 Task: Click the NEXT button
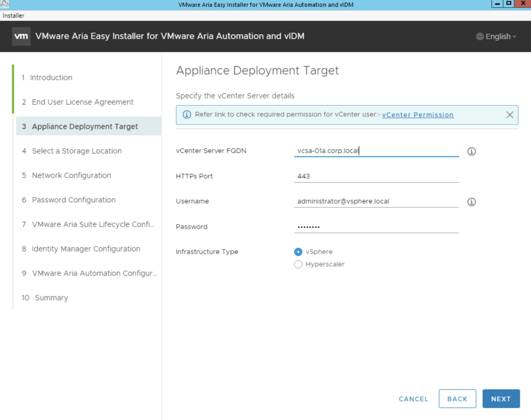click(x=501, y=399)
